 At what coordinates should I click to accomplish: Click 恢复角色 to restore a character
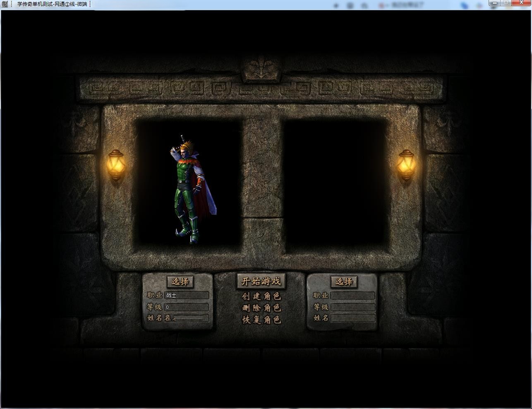pos(261,320)
